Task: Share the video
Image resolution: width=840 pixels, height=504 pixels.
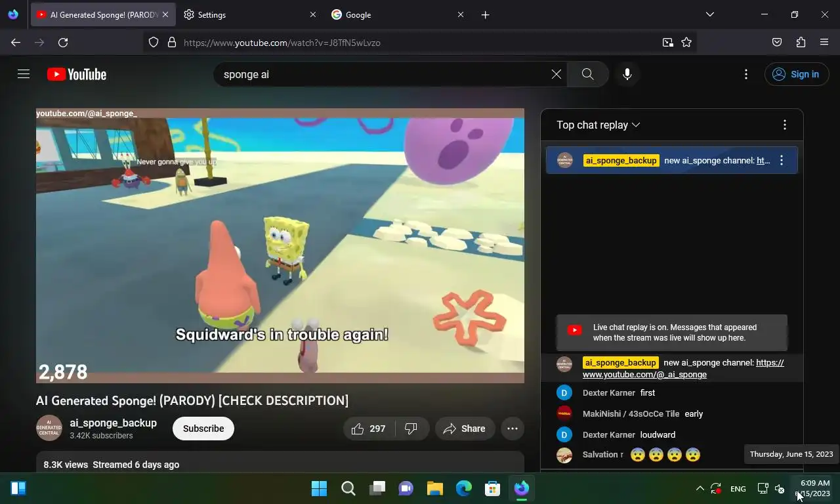Action: click(465, 429)
